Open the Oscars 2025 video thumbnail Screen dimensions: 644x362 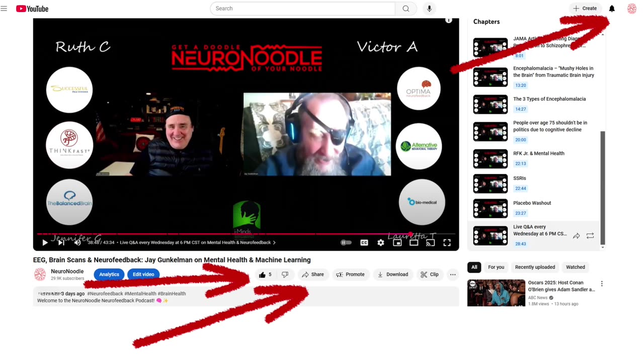tap(496, 293)
